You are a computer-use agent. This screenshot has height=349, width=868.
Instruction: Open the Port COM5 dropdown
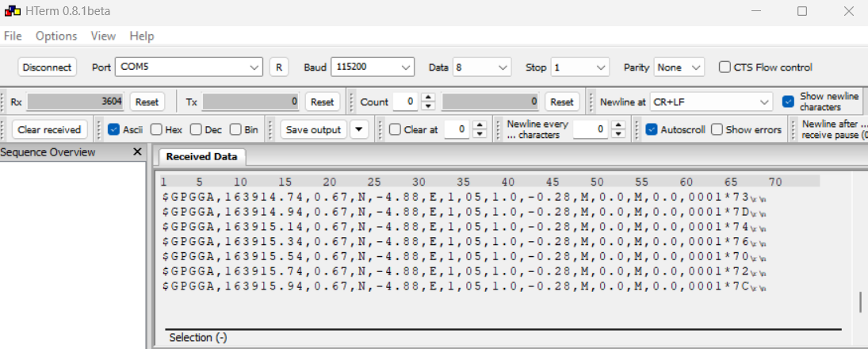(x=254, y=67)
